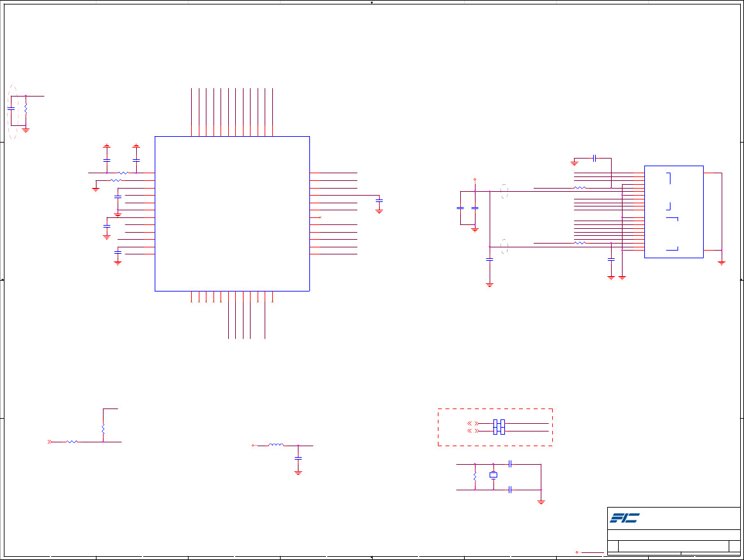The width and height of the screenshot is (744, 560).
Task: Select the title block's empty title row
Action: pyautogui.click(x=674, y=535)
